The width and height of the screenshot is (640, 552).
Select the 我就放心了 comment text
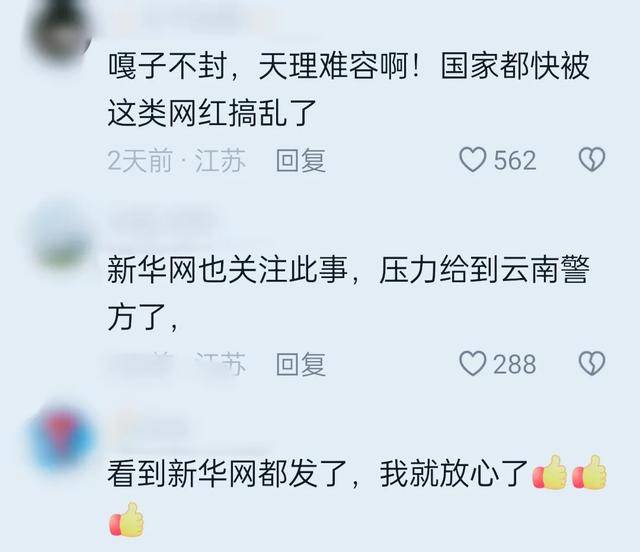pyautogui.click(x=454, y=474)
